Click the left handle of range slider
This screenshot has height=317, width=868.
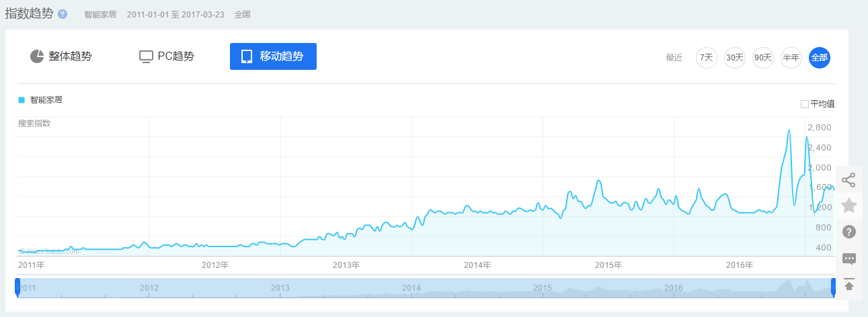click(x=17, y=287)
